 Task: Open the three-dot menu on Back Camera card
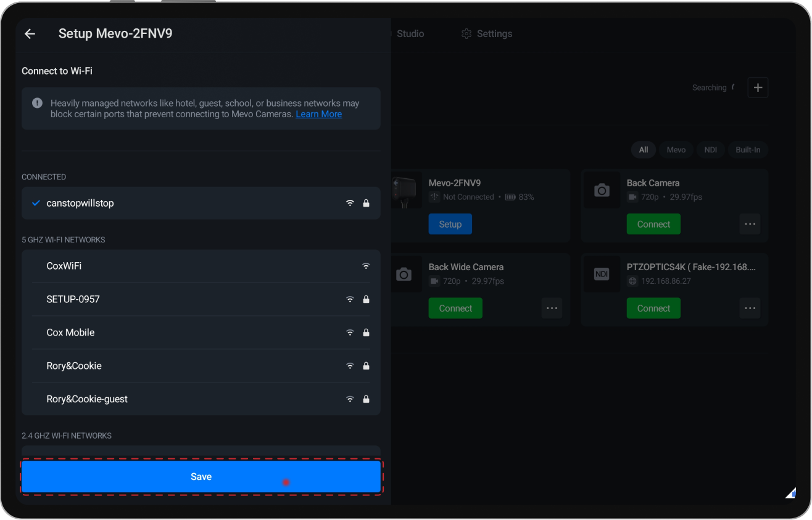(x=750, y=224)
